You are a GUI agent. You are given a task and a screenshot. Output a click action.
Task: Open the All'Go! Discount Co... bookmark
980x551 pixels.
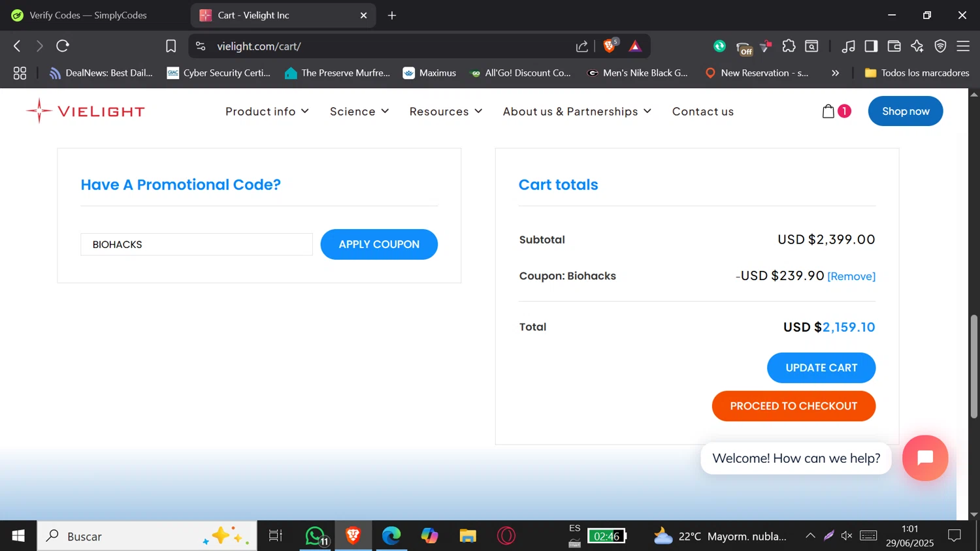click(521, 73)
